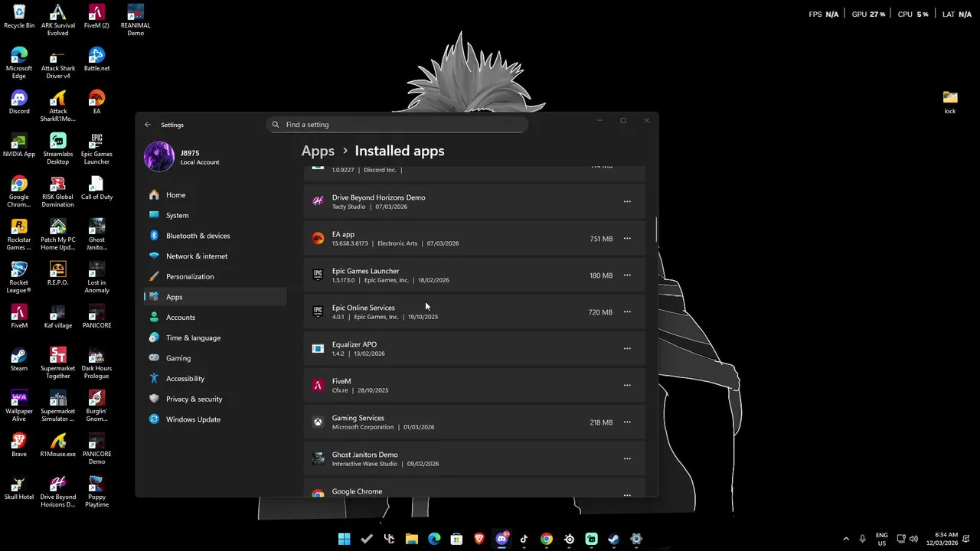Open TikTok from the taskbar

[524, 539]
